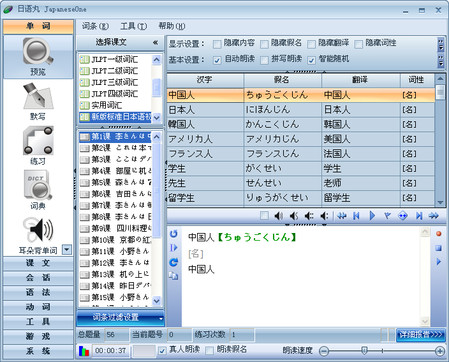The image size is (449, 362).
Task: Open the 工具(T) menu
Action: (x=134, y=26)
